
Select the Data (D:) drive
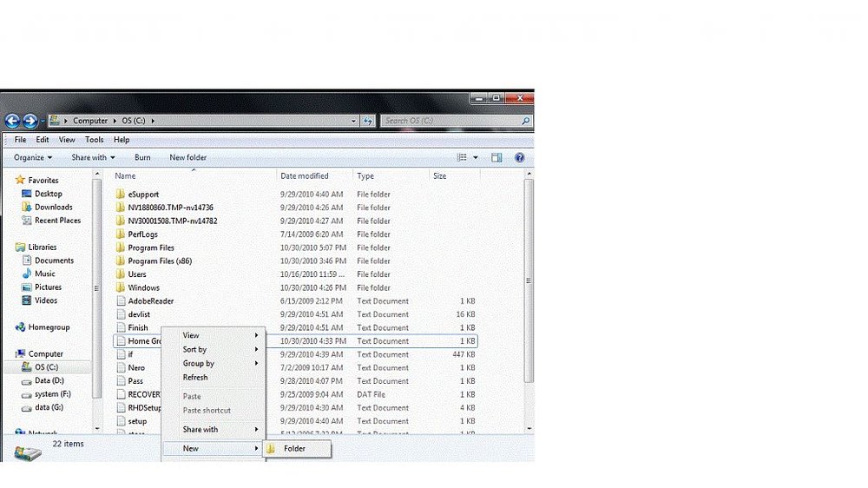(x=49, y=380)
